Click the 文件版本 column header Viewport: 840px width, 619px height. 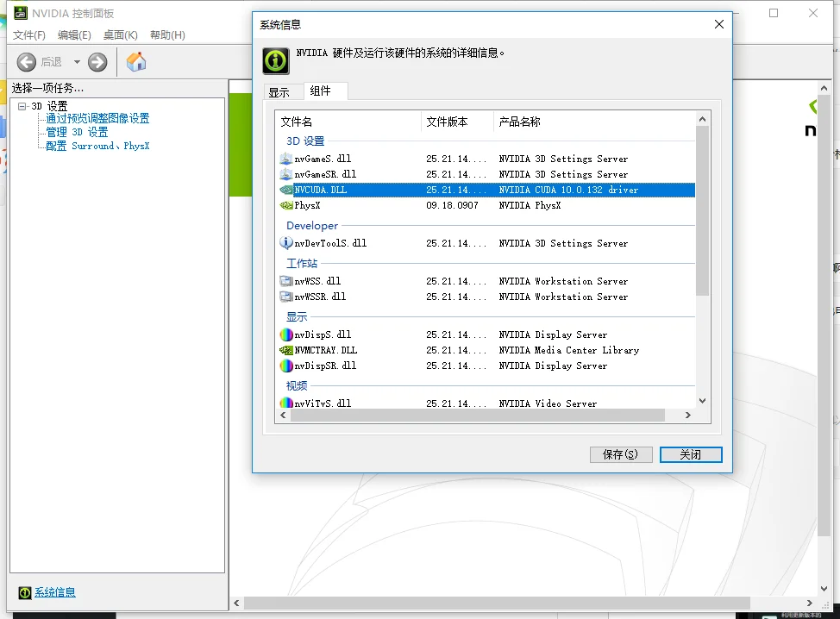[458, 122]
